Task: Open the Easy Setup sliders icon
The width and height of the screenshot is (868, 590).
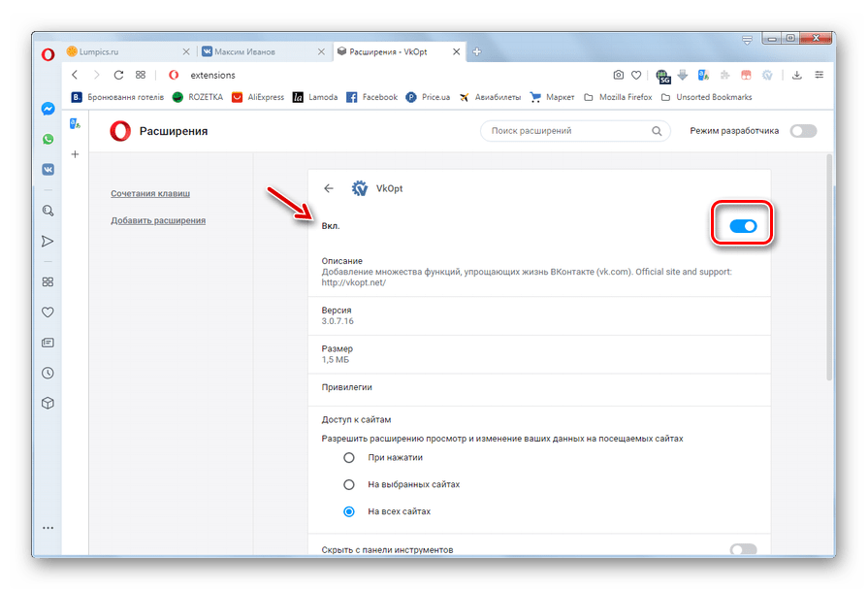Action: (820, 75)
